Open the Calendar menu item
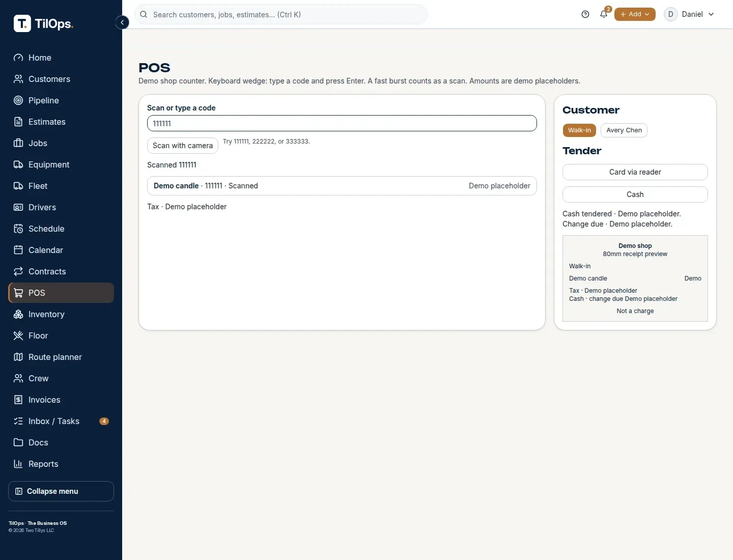Screen dimensions: 733x560 [x=61, y=250]
